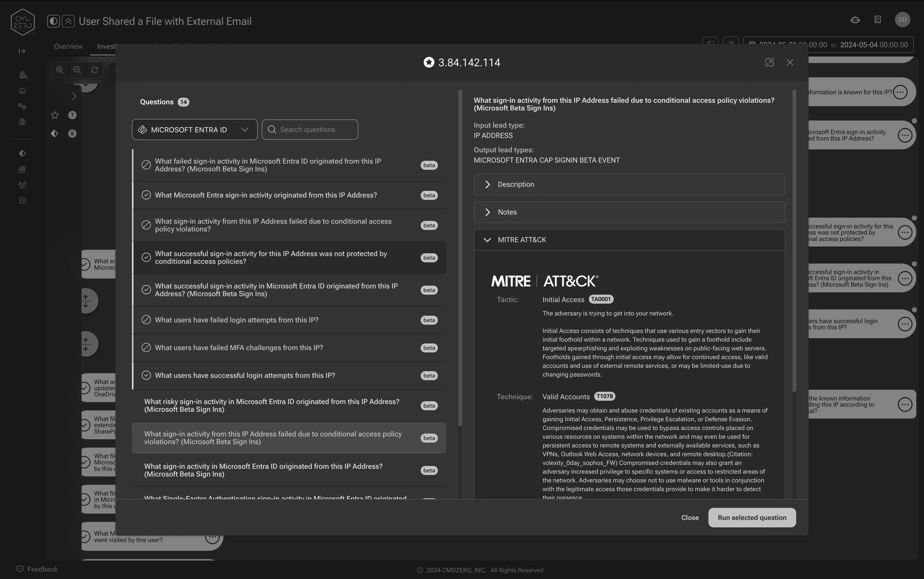Open the documentation book icon in the top bar
Viewport: 924px width, 579px height.
coord(878,20)
